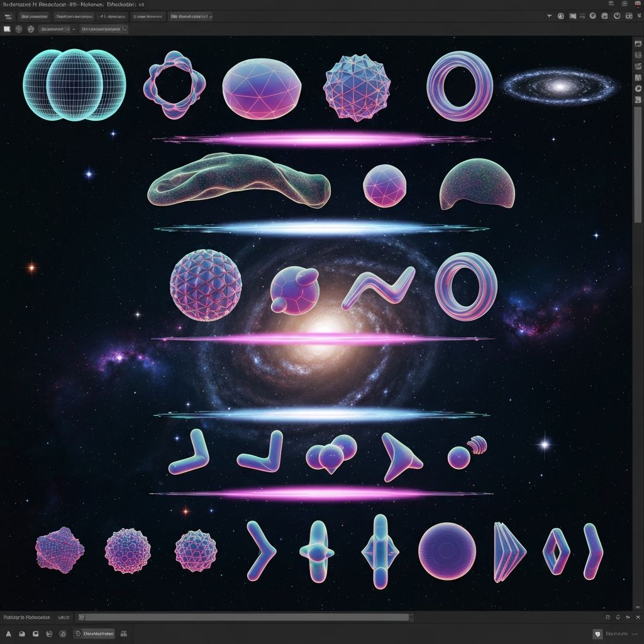Select the mask brush icon in the sidebar
644x644 pixels.
636,67
